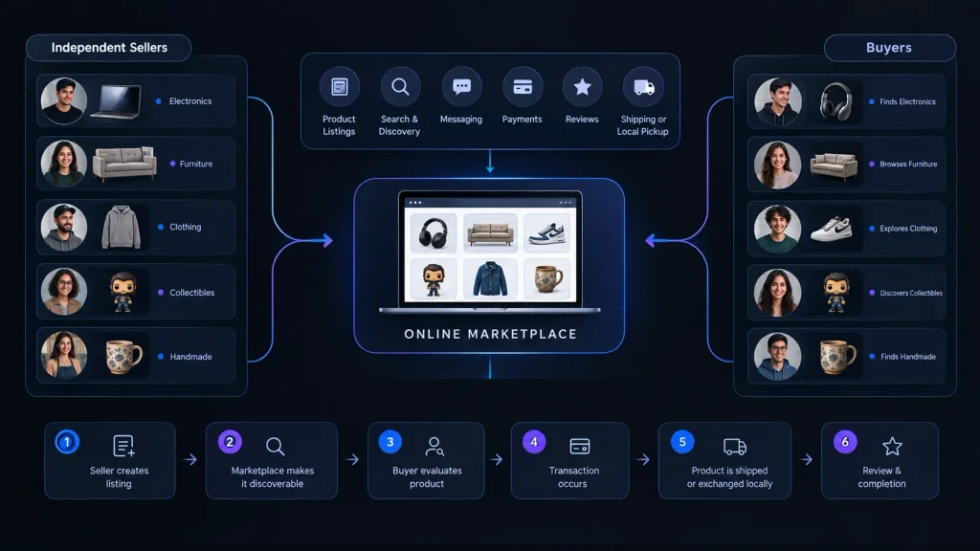Click the Product Listings icon
This screenshot has height=551, width=980.
click(x=340, y=87)
